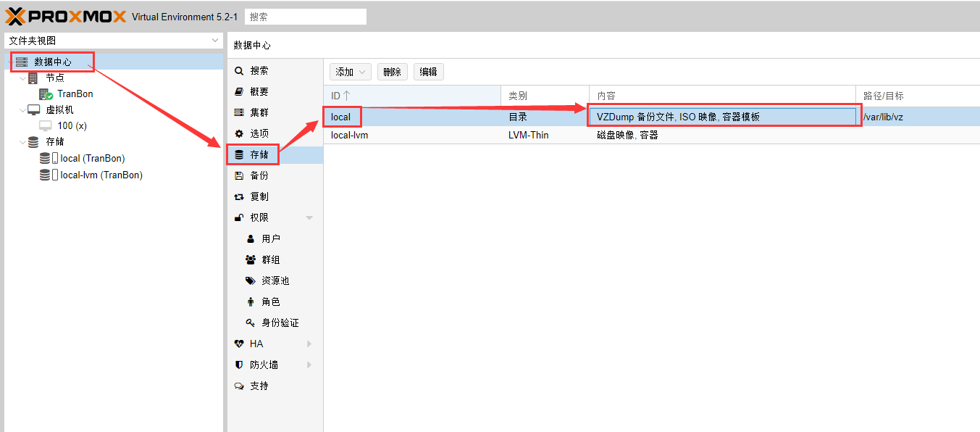Click the 防火墙 shield icon

tap(239, 365)
